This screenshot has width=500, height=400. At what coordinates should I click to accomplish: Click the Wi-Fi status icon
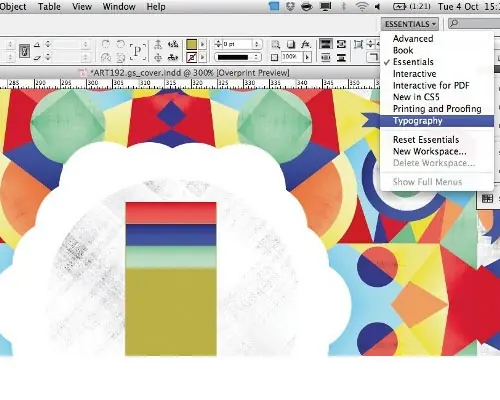(x=362, y=6)
